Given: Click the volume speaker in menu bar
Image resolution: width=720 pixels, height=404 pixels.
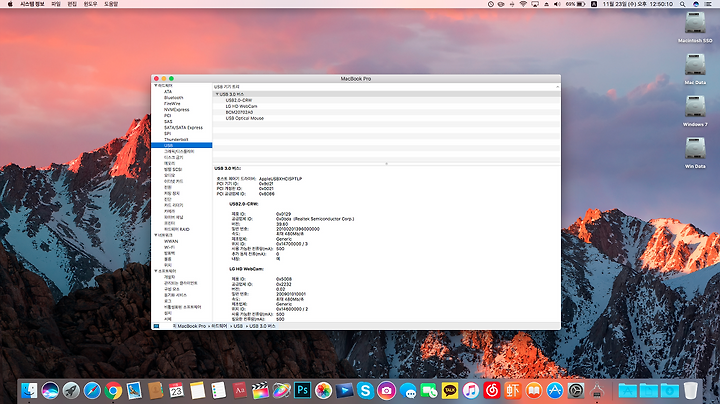Looking at the screenshot, I should coord(557,4).
